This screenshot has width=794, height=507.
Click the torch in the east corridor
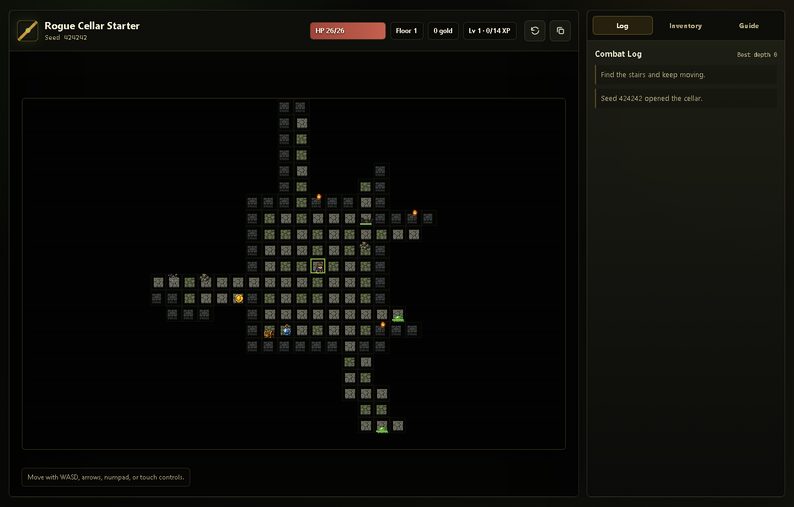pos(414,214)
